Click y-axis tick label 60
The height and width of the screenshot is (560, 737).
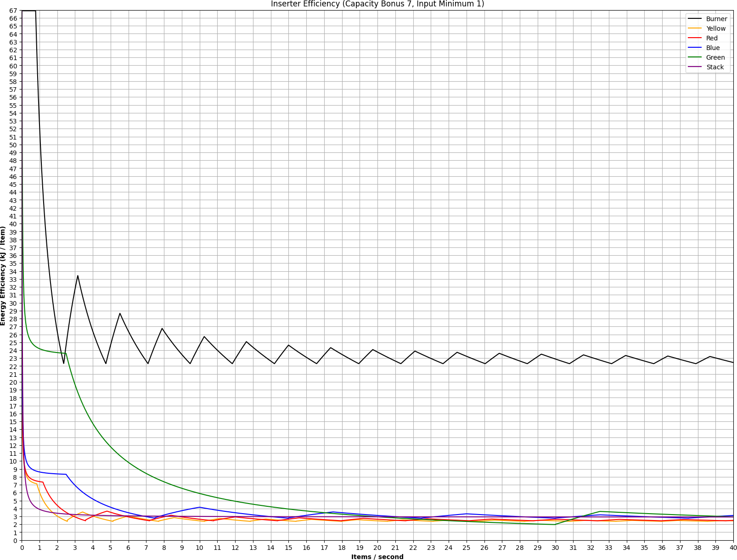tap(13, 66)
